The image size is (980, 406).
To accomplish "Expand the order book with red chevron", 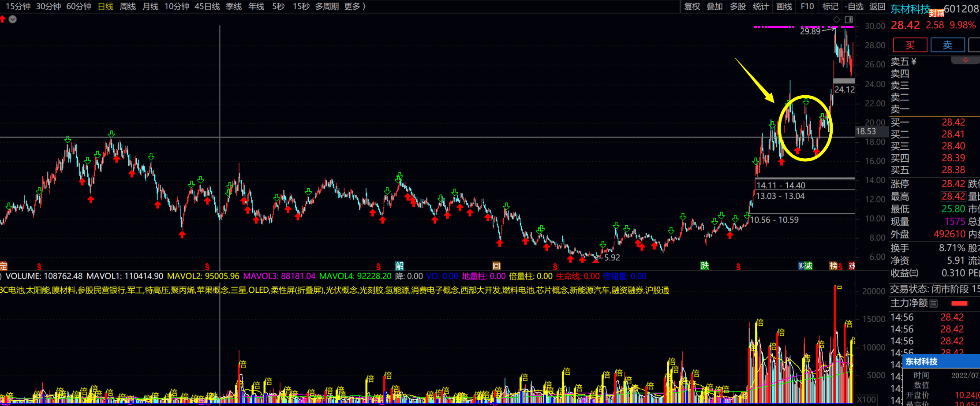I will point(965,60).
